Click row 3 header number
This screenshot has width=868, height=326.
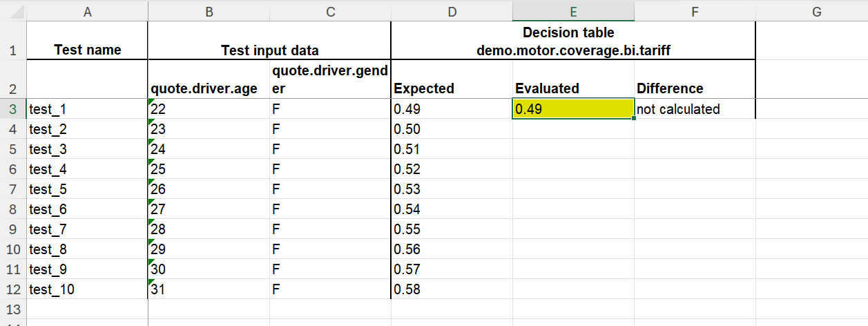click(13, 109)
